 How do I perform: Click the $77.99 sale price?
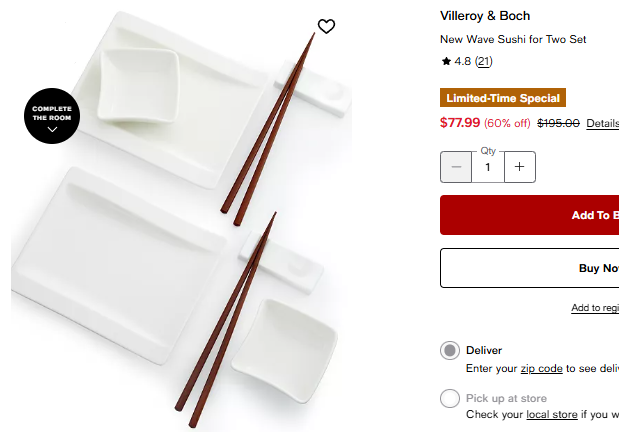pos(460,123)
